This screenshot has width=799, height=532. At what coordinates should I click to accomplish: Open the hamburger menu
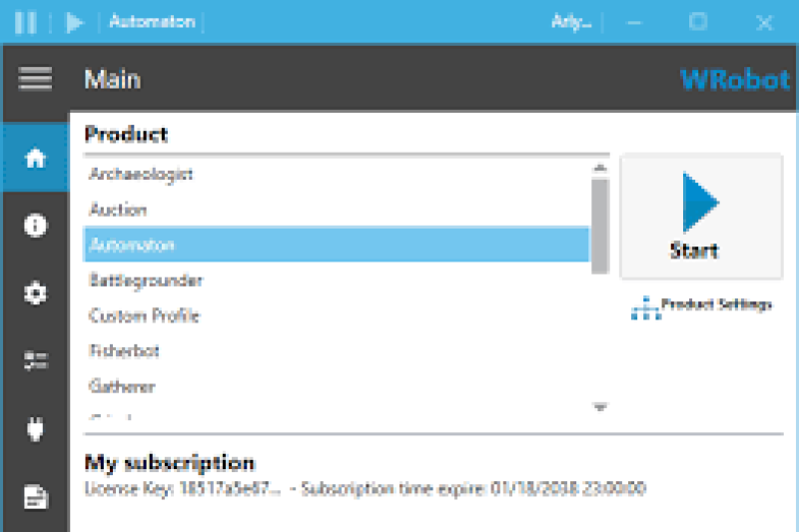[x=35, y=79]
